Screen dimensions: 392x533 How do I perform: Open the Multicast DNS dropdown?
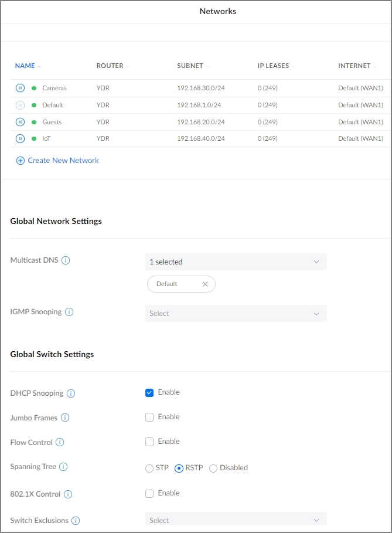[x=236, y=262]
